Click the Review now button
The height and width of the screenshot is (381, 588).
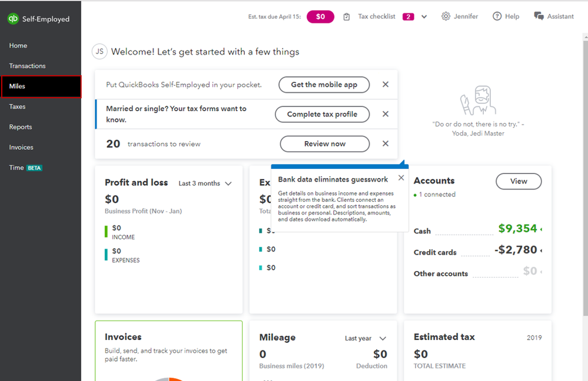324,143
